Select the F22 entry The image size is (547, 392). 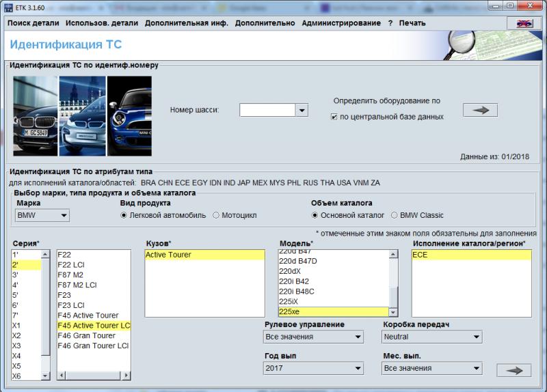pos(94,255)
